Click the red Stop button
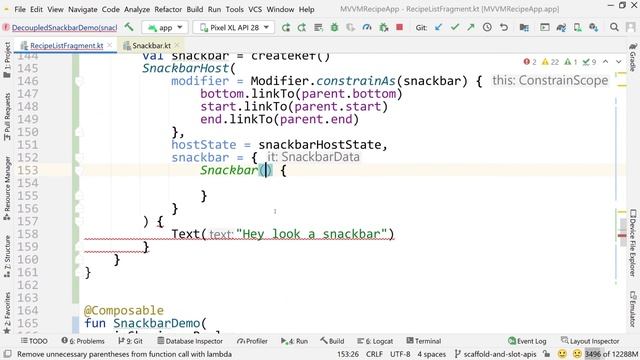 point(400,27)
